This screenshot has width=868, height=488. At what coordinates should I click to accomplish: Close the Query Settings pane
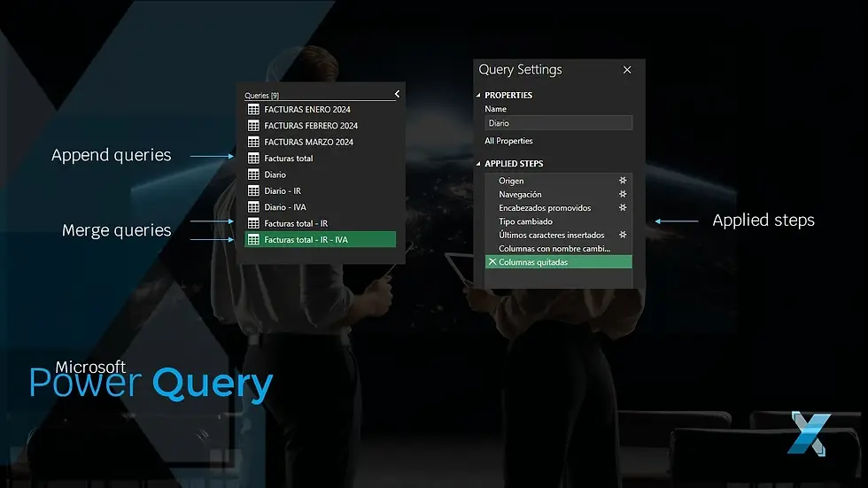point(627,70)
